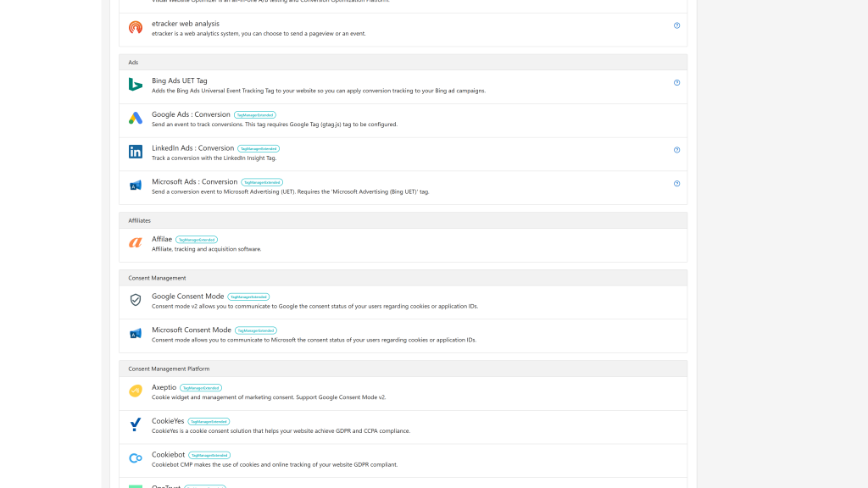The image size is (868, 488).
Task: Click the Affiliates section header
Action: coord(403,220)
